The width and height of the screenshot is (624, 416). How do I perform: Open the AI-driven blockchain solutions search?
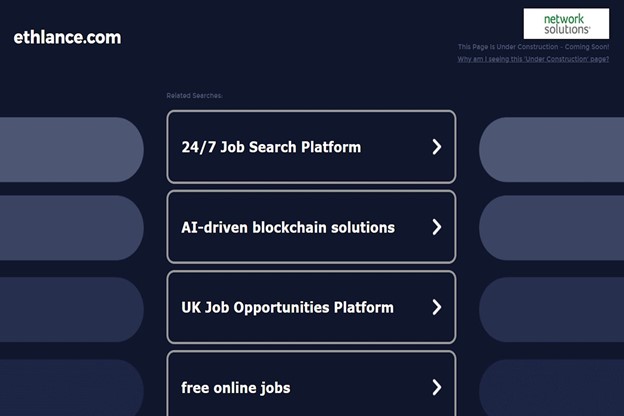coord(311,227)
